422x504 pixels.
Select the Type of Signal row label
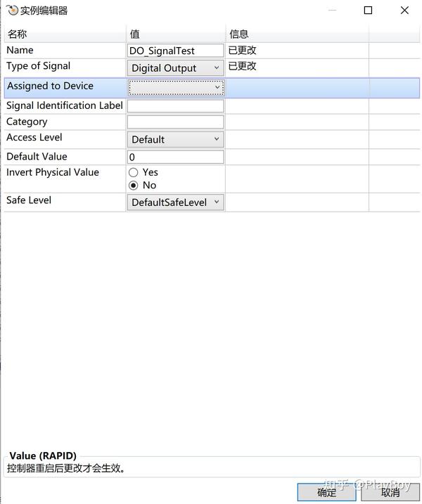tap(38, 66)
